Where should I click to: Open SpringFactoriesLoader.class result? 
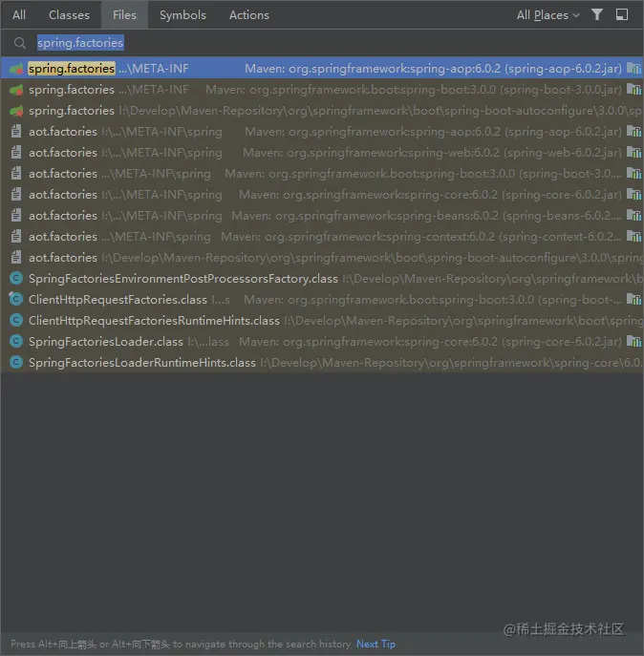coord(322,342)
